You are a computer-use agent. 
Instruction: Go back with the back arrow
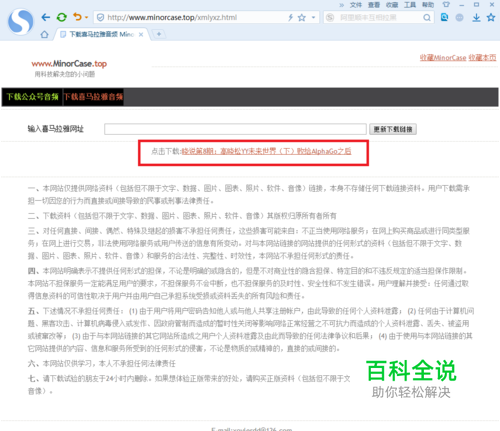click(46, 17)
